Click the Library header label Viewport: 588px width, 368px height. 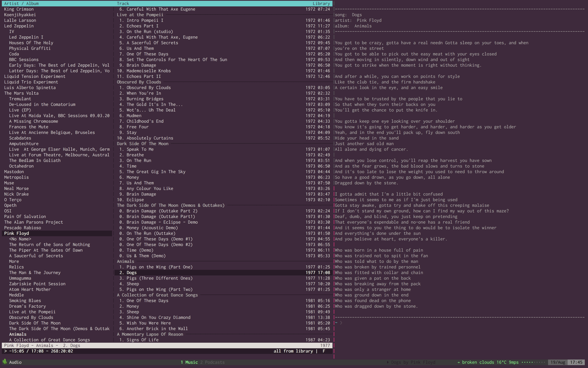coord(321,3)
